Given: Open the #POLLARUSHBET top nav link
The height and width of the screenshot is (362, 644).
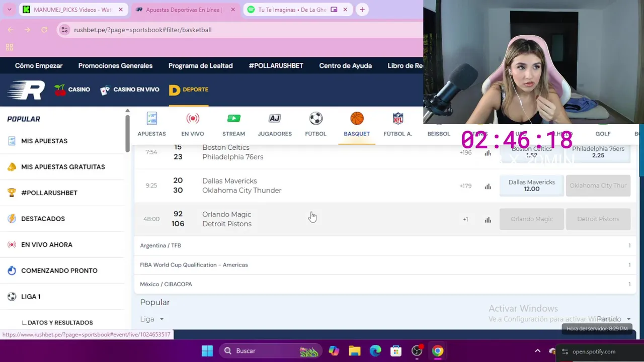Looking at the screenshot, I should (276, 66).
